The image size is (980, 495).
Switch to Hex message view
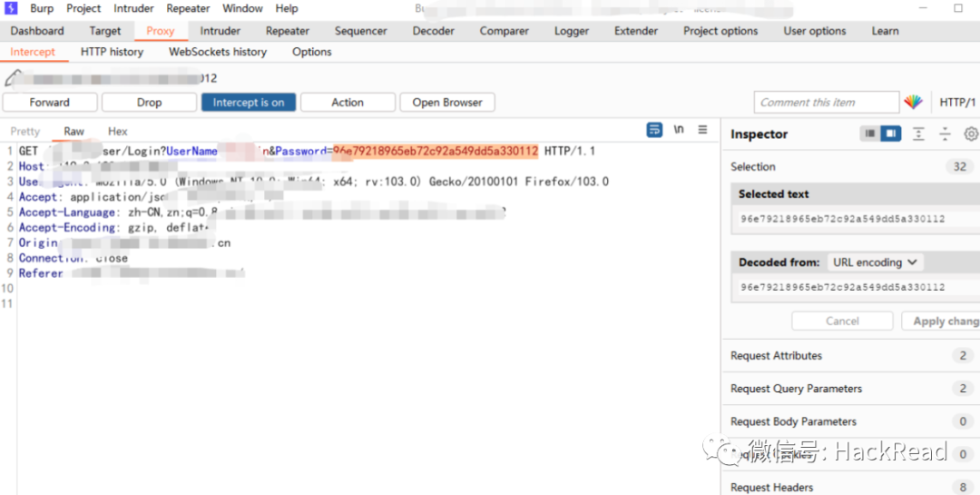pos(117,132)
